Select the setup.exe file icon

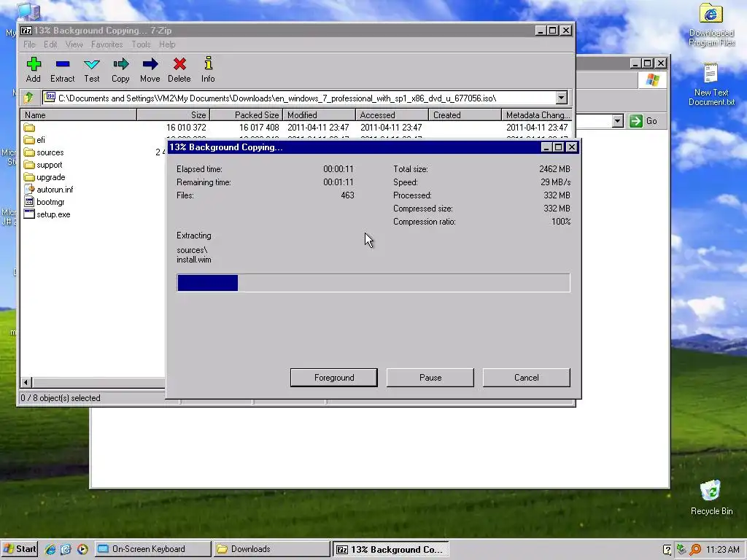click(x=29, y=214)
